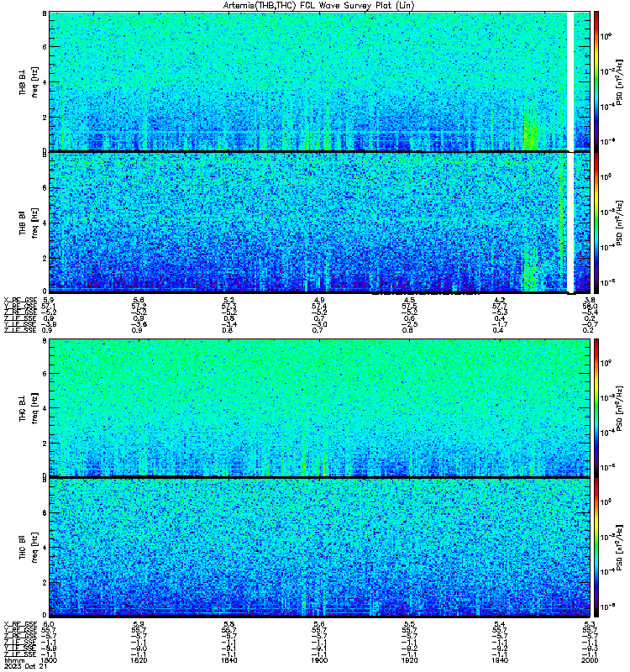Viewport: 630px width, 672px height.
Task: Click the THC X_RE_GSE value '5.4'
Action: [499, 624]
